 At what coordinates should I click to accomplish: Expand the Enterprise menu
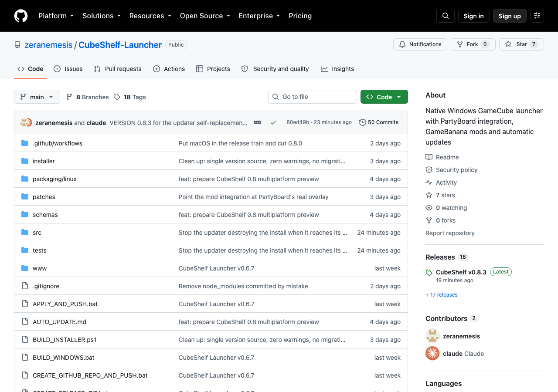[x=259, y=16]
